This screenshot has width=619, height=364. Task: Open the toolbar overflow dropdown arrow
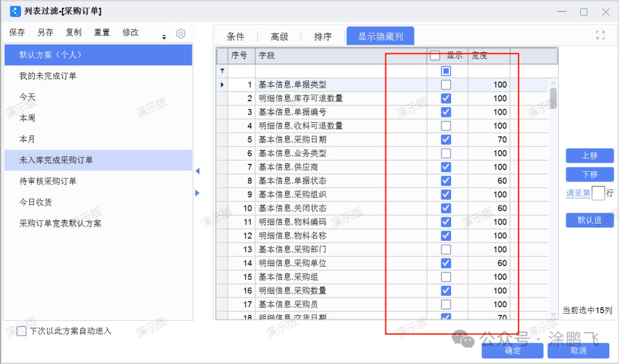point(164,37)
